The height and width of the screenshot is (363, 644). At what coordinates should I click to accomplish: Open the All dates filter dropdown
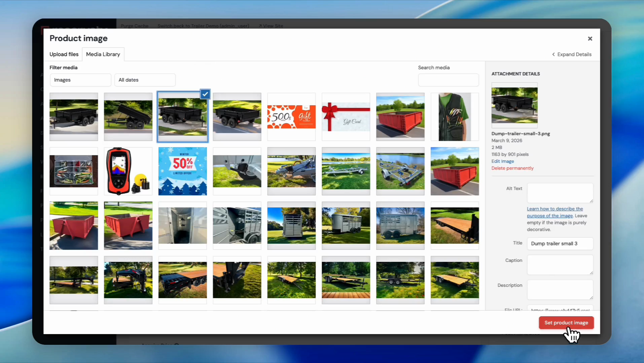145,80
